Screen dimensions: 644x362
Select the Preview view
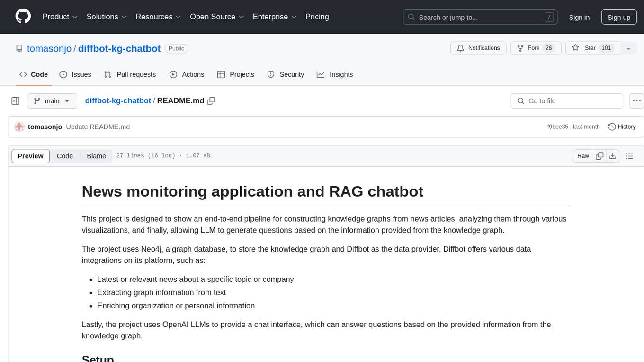(31, 156)
